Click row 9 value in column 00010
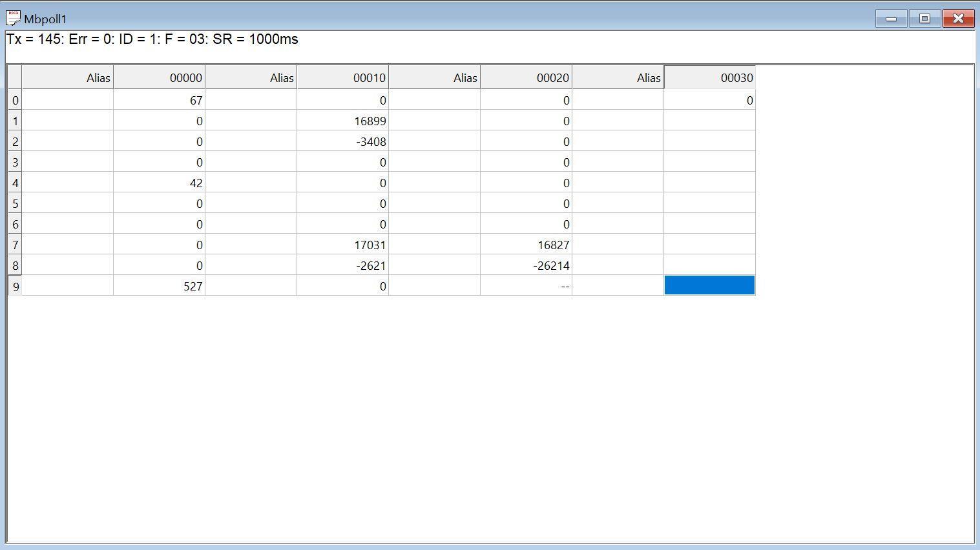Screen dimensions: 980x550 (x=343, y=286)
